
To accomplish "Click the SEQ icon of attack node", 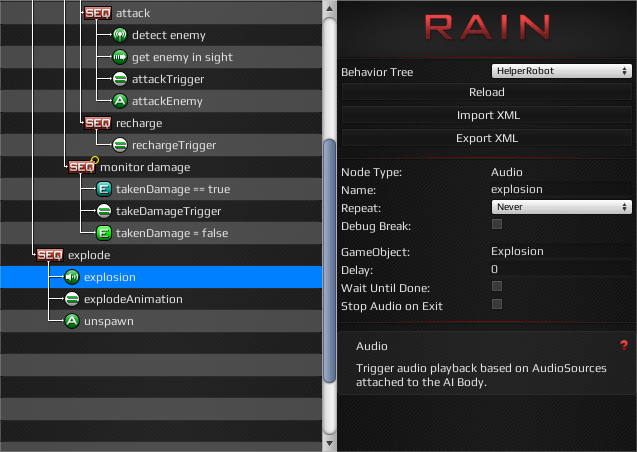I will coord(97,13).
